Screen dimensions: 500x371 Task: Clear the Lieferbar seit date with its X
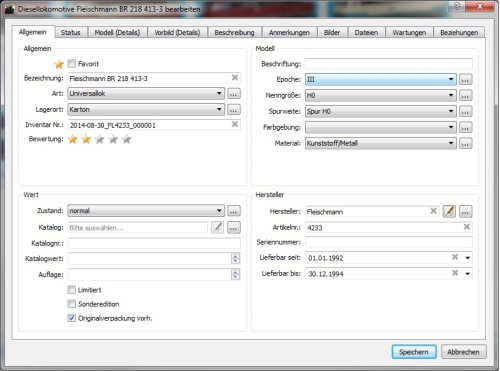click(455, 257)
